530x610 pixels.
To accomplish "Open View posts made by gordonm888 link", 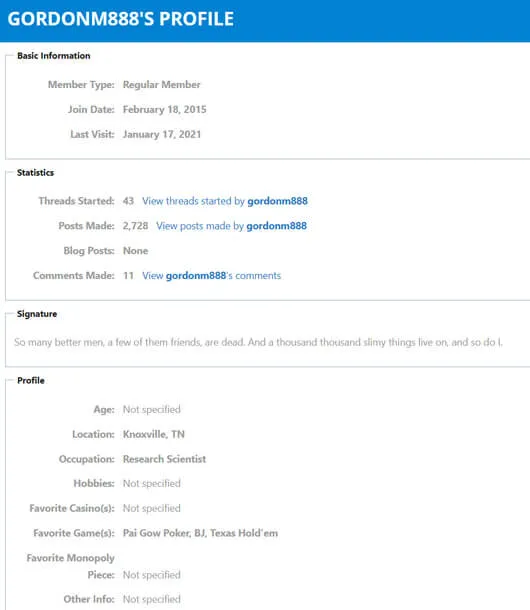I will click(231, 226).
